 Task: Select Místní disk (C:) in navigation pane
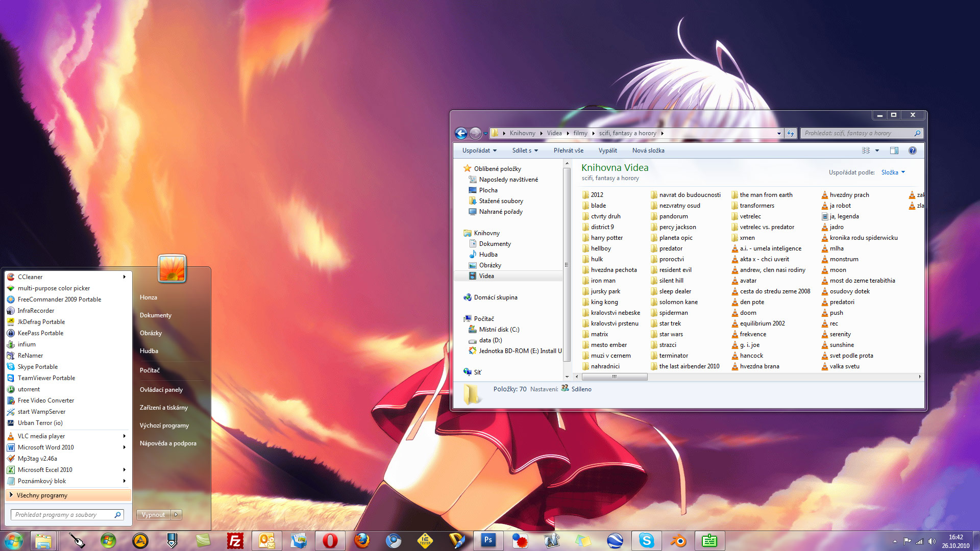point(499,330)
